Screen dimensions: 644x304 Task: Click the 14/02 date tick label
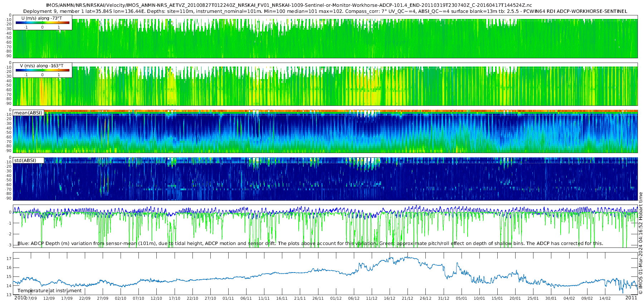tap(605, 298)
